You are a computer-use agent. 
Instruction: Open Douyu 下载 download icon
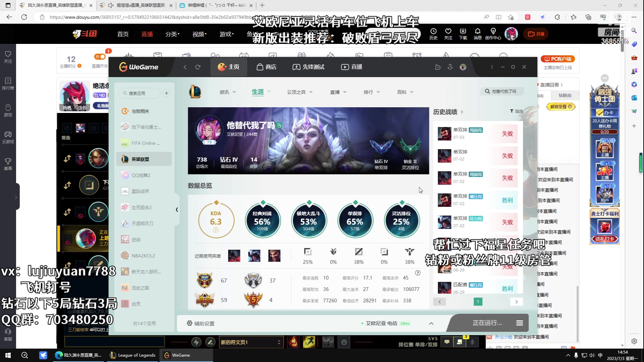pos(463,34)
